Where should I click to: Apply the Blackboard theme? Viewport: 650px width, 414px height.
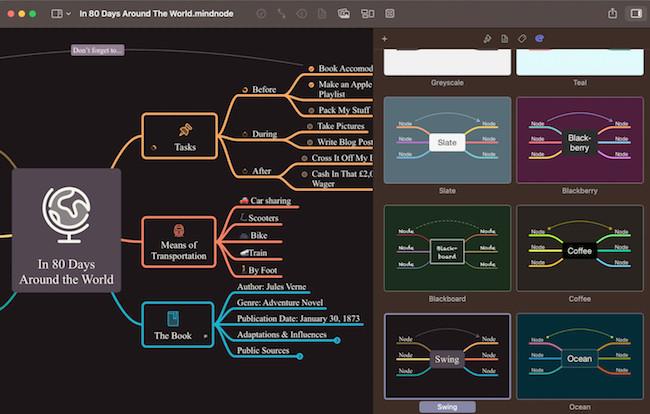(447, 248)
